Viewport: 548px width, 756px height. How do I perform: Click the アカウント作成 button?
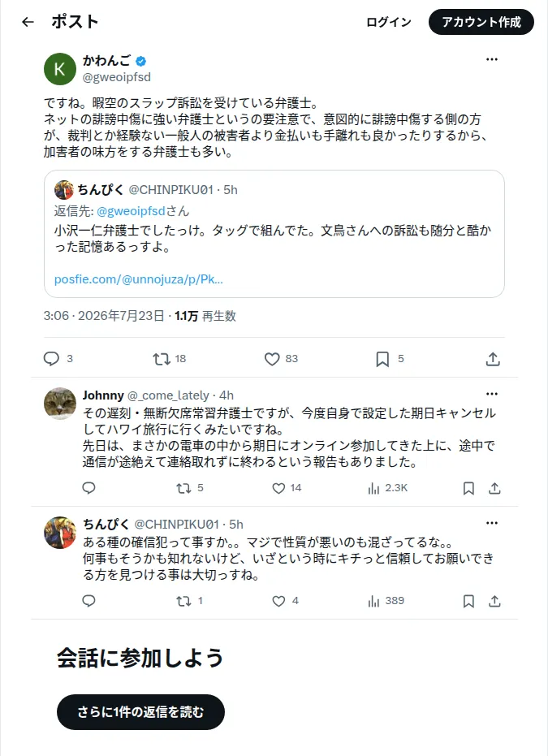click(481, 22)
